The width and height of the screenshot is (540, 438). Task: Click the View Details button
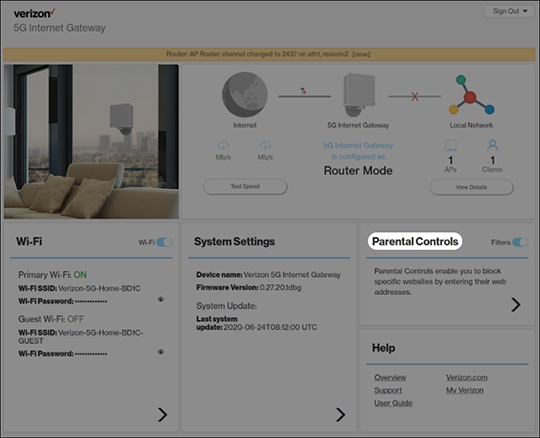471,187
